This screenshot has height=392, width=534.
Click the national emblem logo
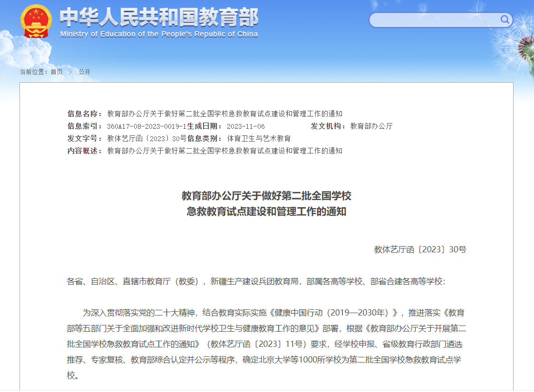36,21
